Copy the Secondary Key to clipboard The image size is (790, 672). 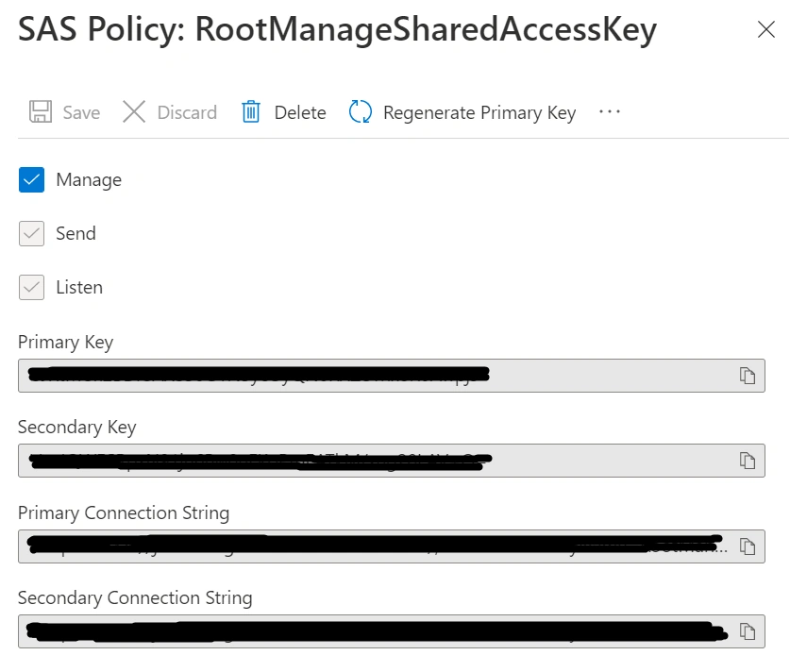pos(748,461)
